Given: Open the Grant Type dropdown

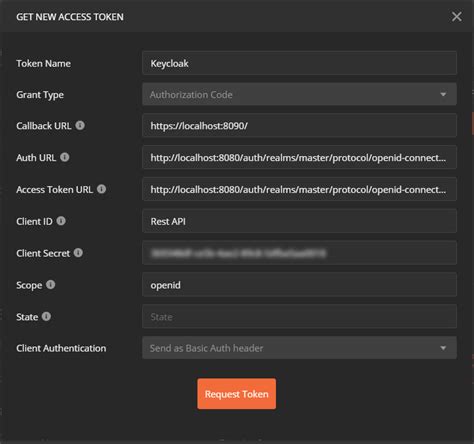Looking at the screenshot, I should tap(299, 94).
